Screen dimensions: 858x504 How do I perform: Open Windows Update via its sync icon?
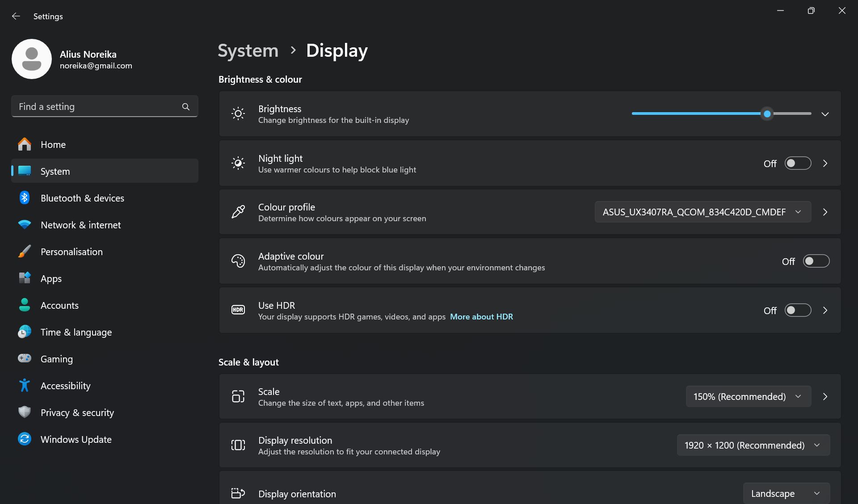pos(25,439)
